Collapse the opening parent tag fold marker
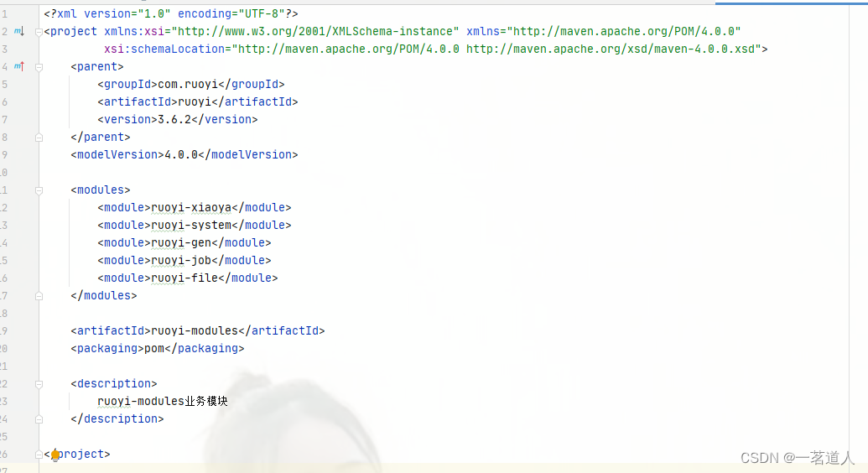The image size is (868, 473). (x=39, y=68)
